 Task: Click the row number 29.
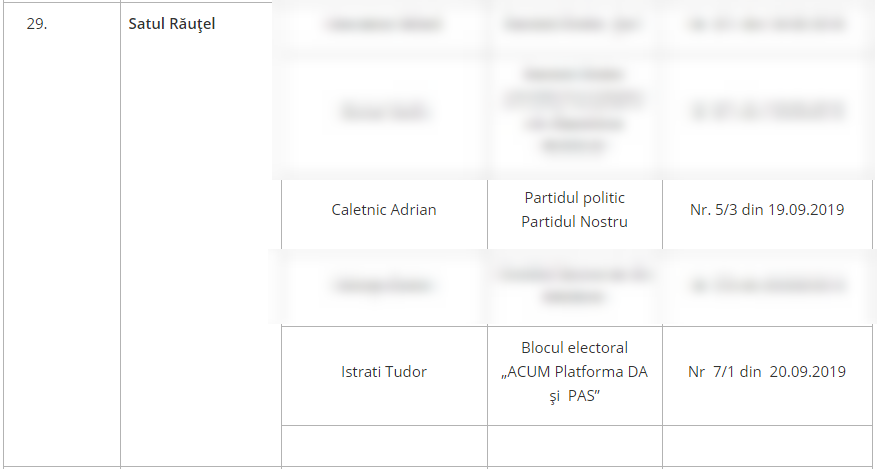(x=37, y=24)
